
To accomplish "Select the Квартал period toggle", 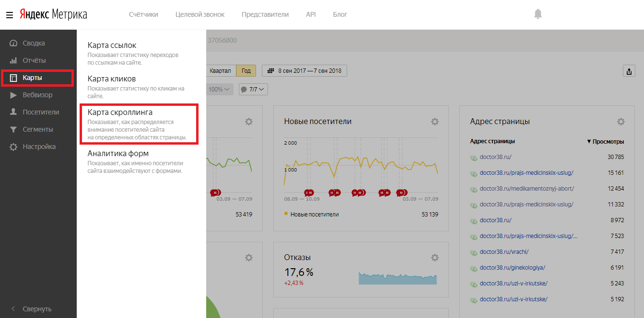I will click(x=221, y=71).
